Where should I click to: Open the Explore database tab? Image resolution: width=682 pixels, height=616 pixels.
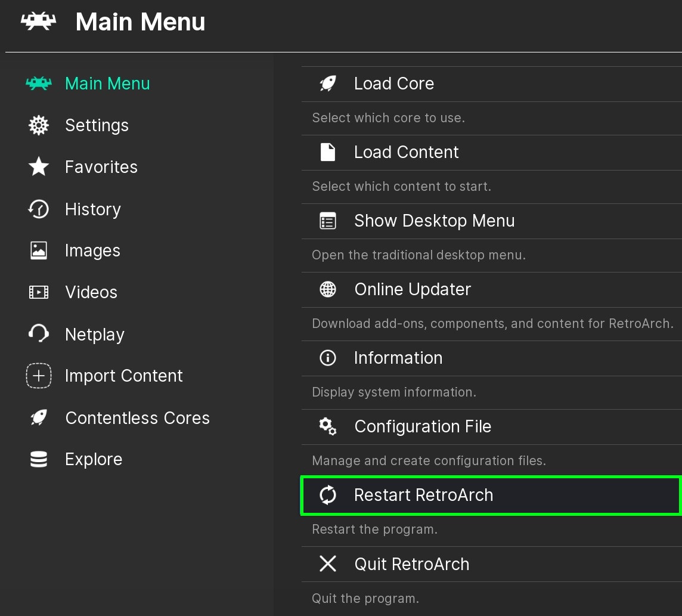(x=94, y=460)
